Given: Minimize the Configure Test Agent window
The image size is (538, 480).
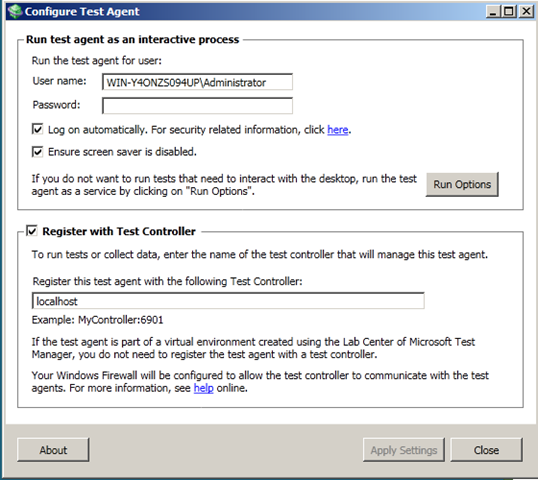Looking at the screenshot, I should 493,12.
